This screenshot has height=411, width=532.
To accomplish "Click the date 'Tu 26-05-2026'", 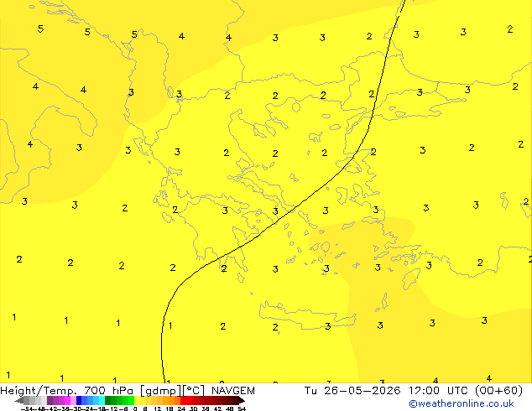I will 352,391.
